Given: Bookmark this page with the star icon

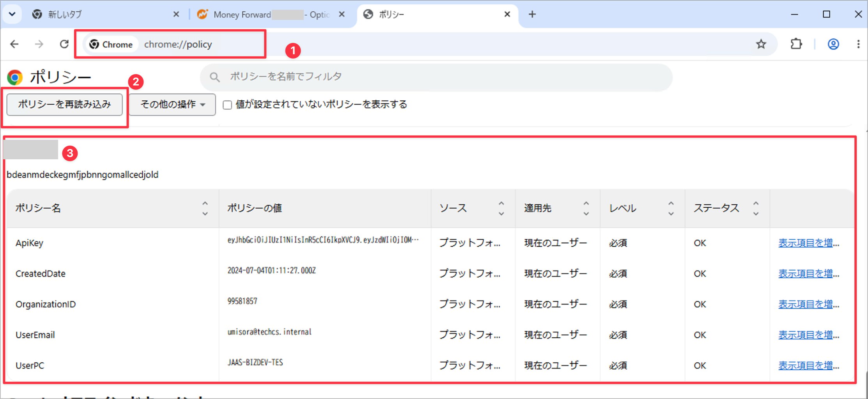Looking at the screenshot, I should click(x=761, y=44).
